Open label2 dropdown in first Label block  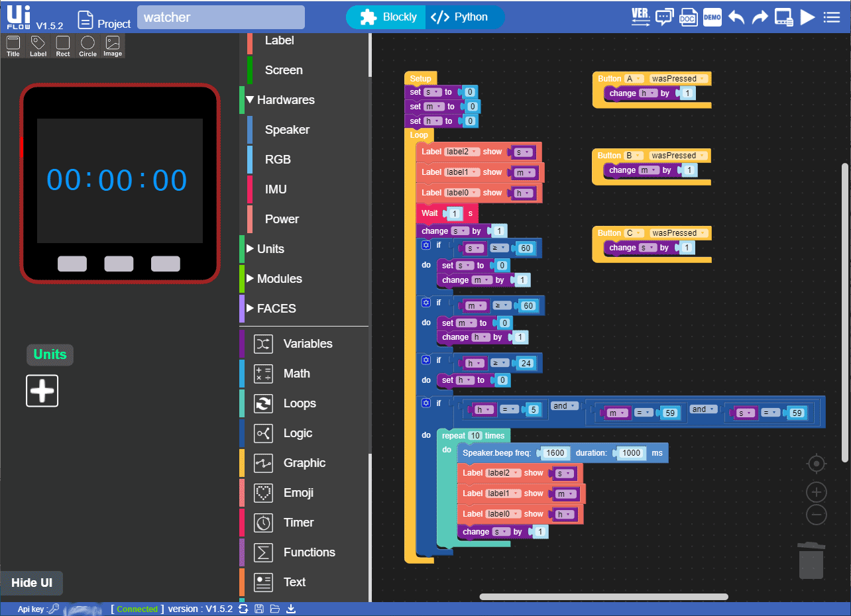pos(461,152)
